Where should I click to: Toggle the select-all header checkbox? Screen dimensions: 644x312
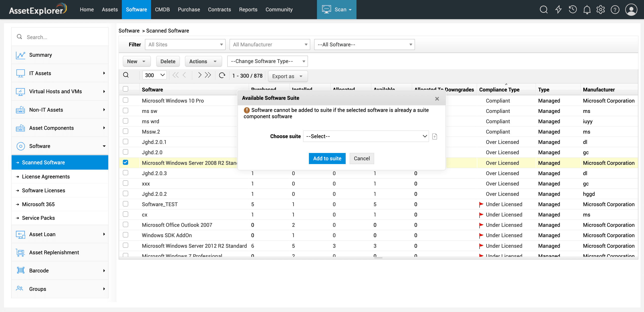click(125, 89)
